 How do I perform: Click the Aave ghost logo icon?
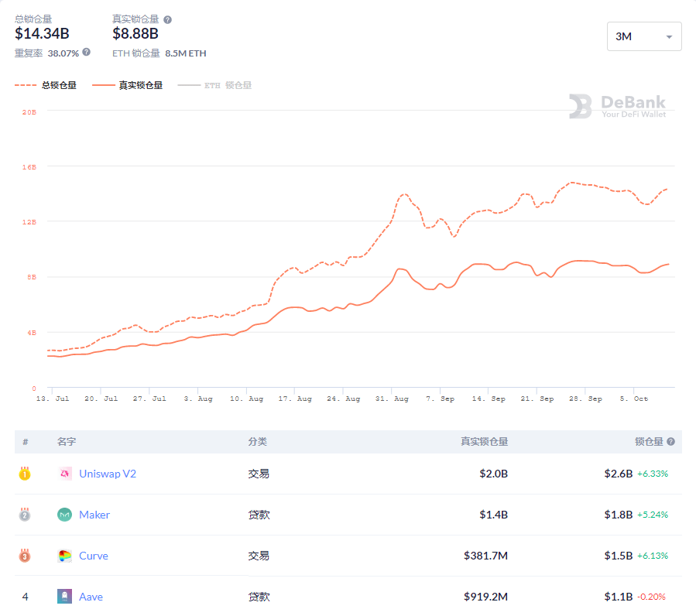pos(65,597)
